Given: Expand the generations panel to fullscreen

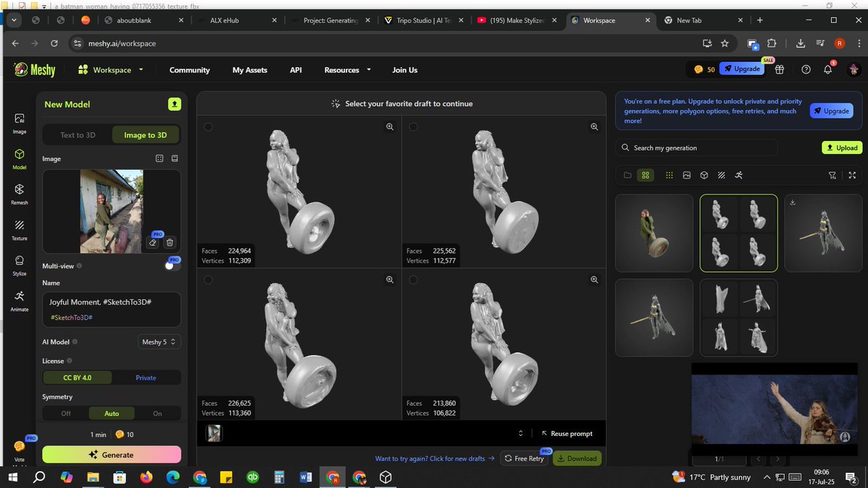Looking at the screenshot, I should pyautogui.click(x=852, y=175).
